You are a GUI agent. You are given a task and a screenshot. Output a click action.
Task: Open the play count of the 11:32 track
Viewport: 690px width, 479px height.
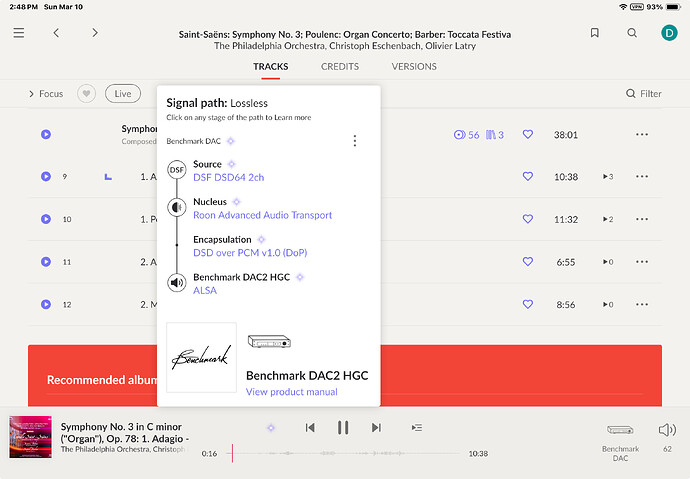[x=608, y=219]
